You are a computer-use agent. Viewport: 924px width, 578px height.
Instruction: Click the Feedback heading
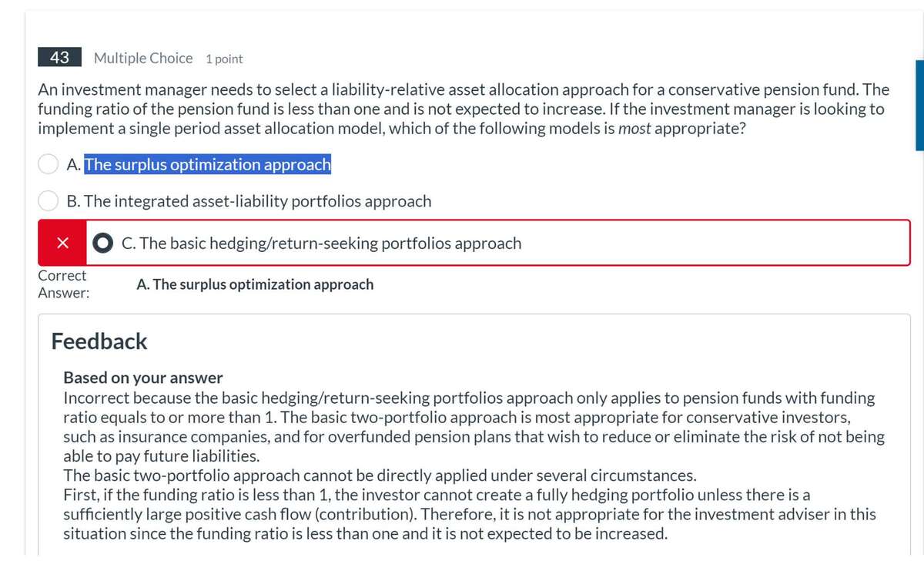[99, 341]
